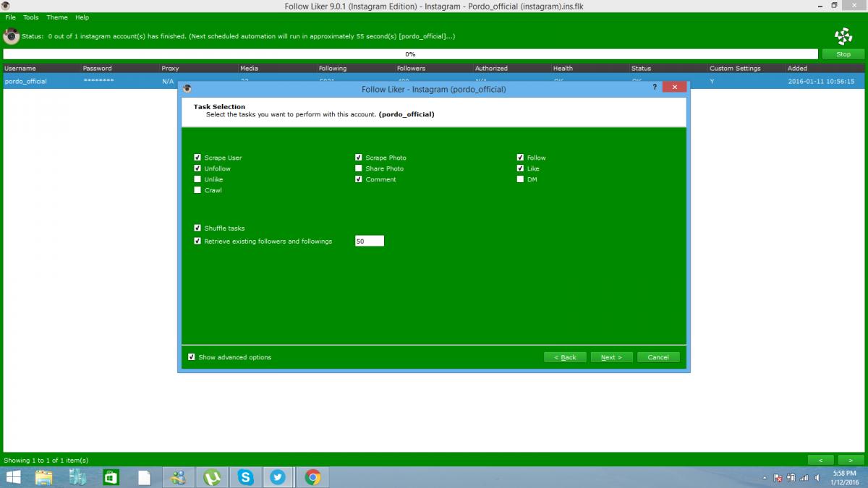Click the next page > button at bottom
This screenshot has width=868, height=488.
tap(851, 460)
